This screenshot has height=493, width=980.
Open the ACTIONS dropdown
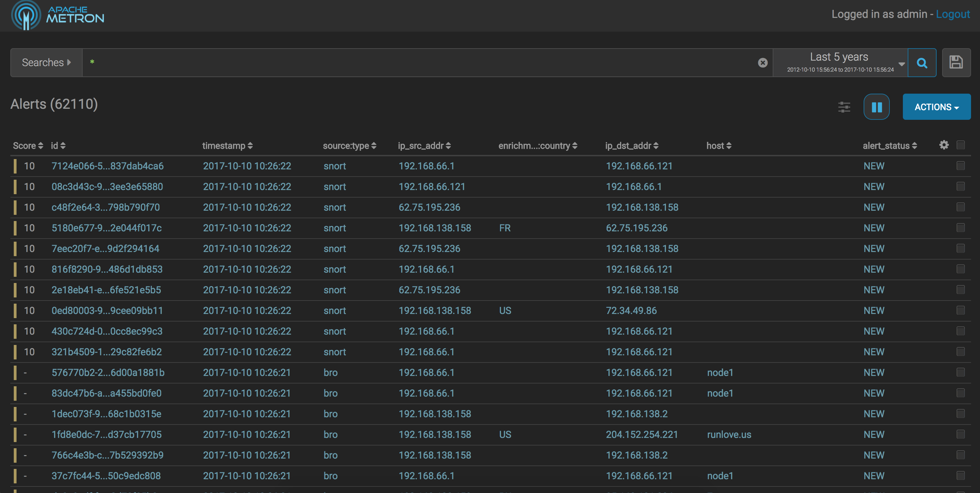(x=936, y=107)
